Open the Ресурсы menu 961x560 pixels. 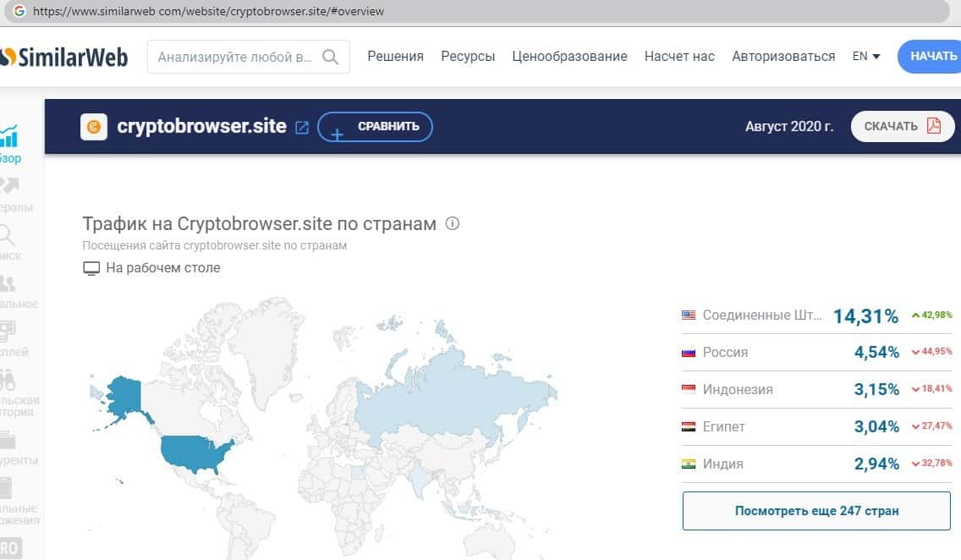point(468,57)
